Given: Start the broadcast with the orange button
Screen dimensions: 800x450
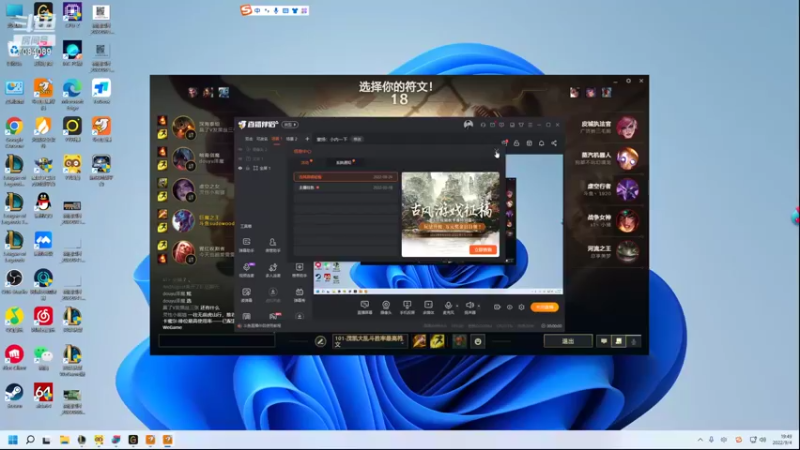Looking at the screenshot, I should (x=544, y=307).
